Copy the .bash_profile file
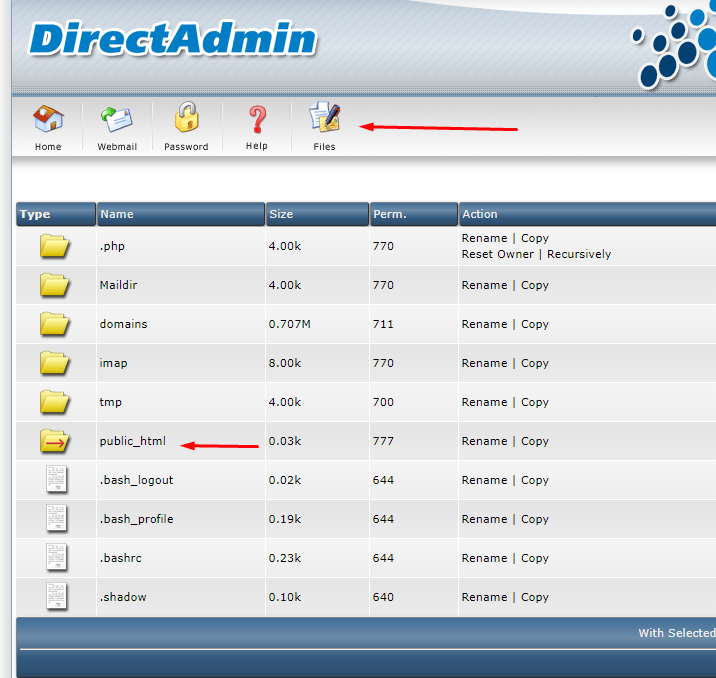 point(535,520)
